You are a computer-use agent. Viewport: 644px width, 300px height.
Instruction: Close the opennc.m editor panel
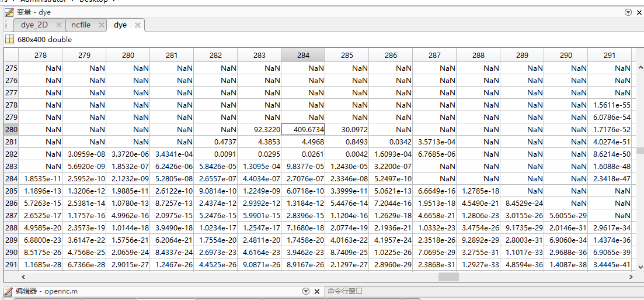tap(316, 291)
